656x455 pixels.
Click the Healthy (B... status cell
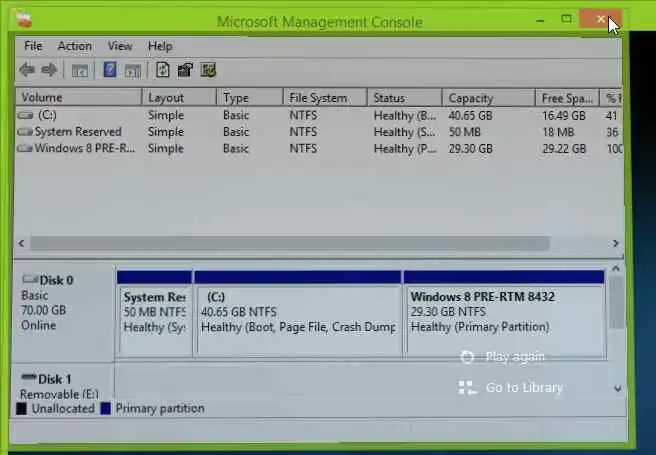pos(405,115)
